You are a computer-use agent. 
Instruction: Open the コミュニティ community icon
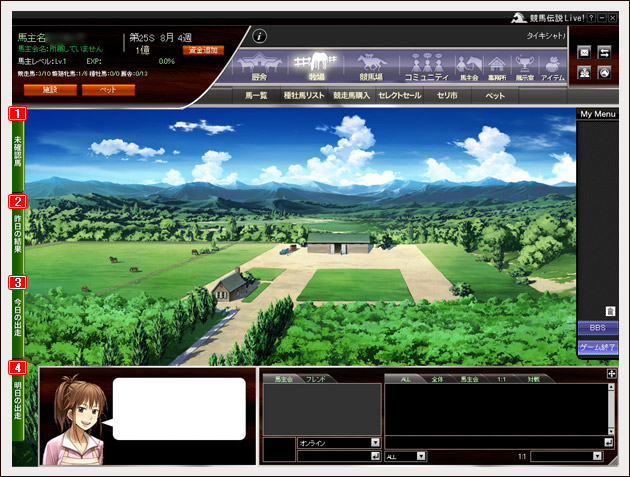click(427, 66)
